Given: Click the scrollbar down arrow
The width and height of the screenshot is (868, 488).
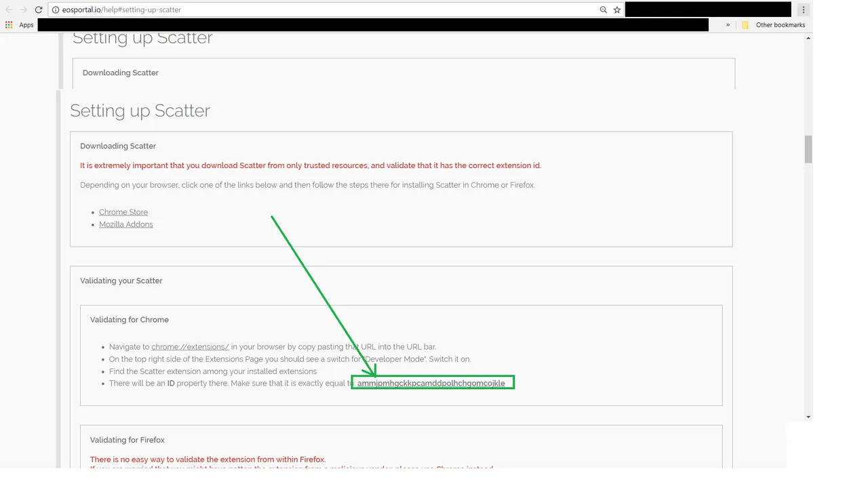Looking at the screenshot, I should pos(808,417).
